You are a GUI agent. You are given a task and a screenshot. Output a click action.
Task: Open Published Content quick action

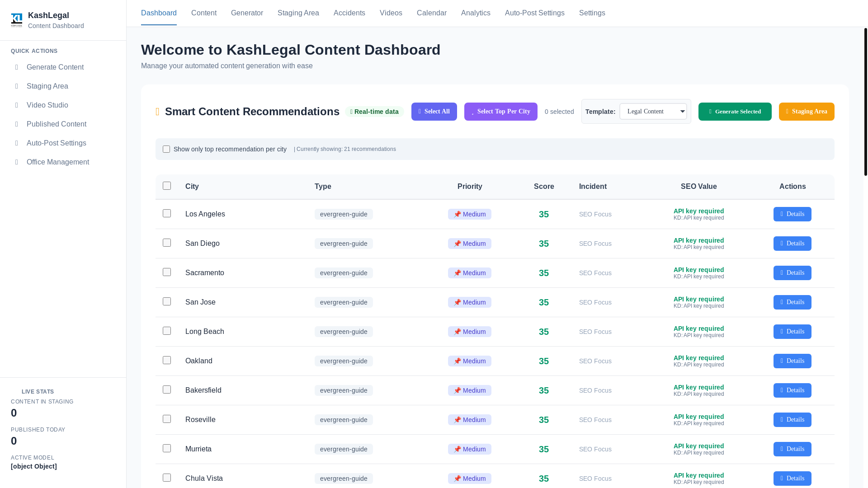click(x=63, y=124)
